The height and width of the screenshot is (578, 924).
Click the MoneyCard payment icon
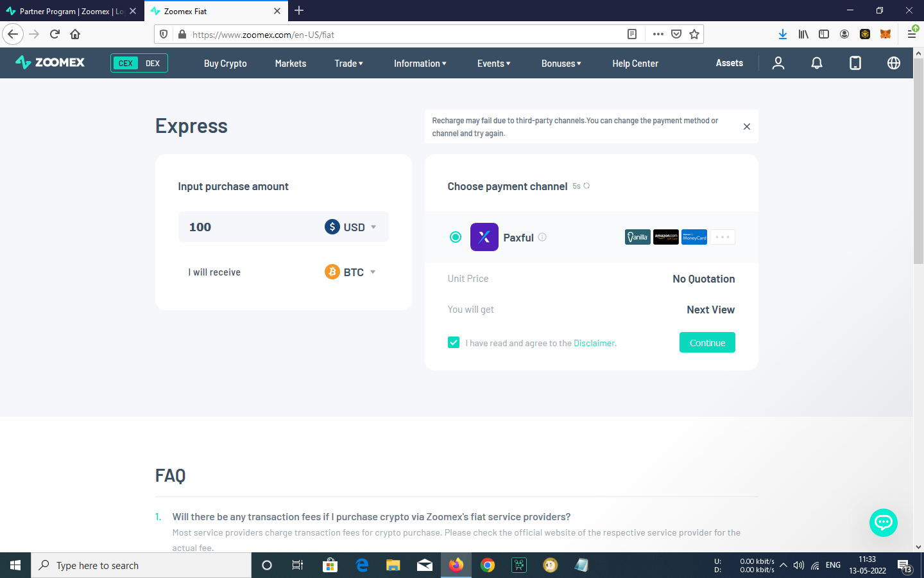(x=694, y=237)
